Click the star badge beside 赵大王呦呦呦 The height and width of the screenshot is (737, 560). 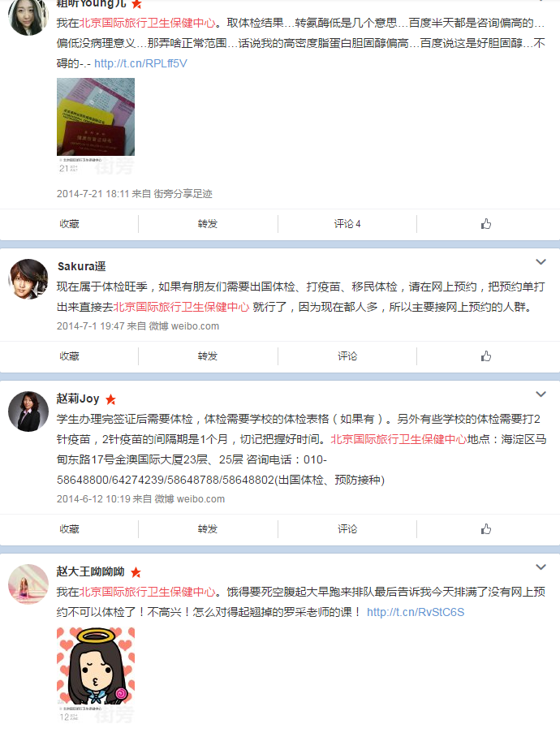click(136, 572)
